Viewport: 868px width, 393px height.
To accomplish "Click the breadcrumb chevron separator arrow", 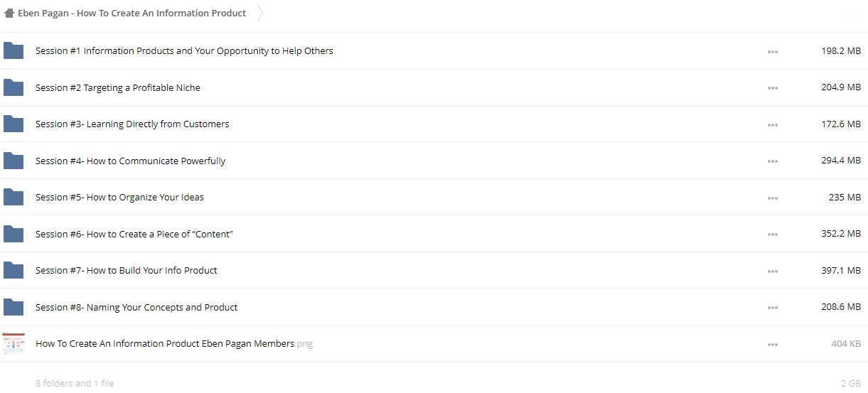I will click(x=260, y=14).
